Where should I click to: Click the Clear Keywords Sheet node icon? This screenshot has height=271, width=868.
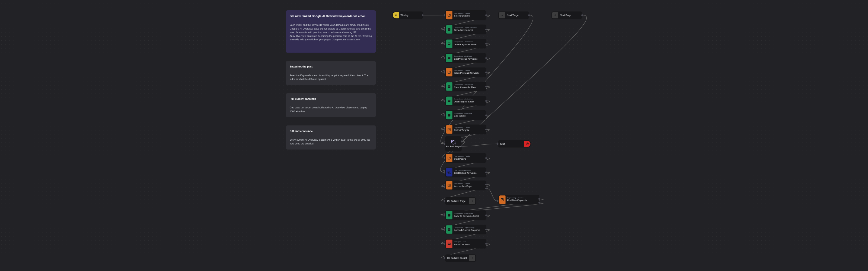click(449, 87)
